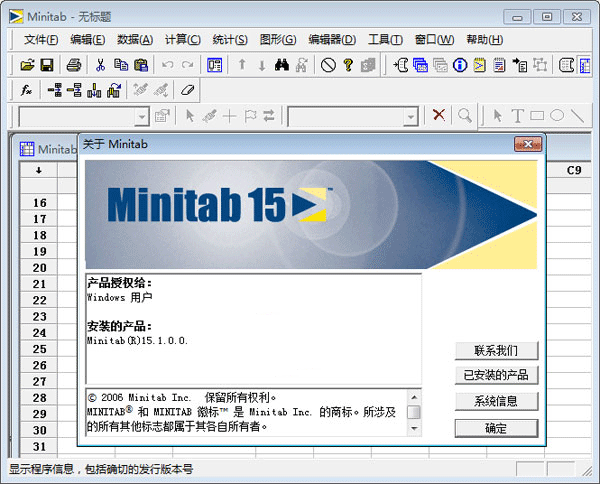Select worksheet row header 20

click(39, 268)
